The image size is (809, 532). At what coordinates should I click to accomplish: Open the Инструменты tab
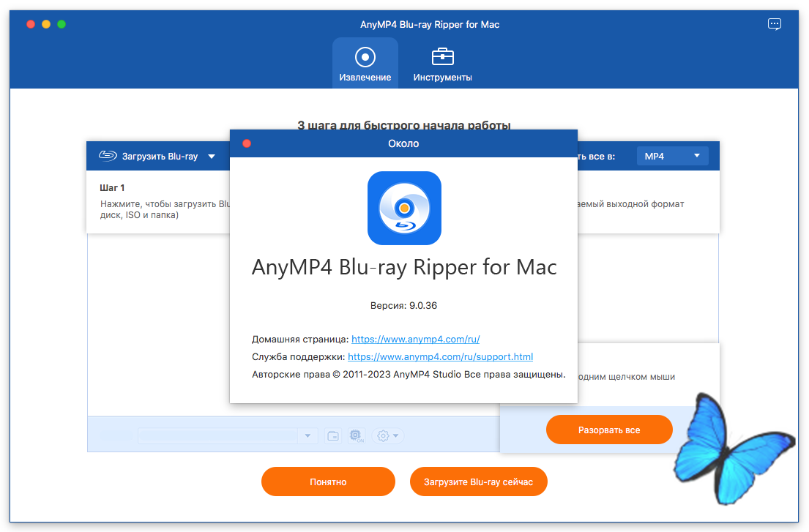coord(442,64)
